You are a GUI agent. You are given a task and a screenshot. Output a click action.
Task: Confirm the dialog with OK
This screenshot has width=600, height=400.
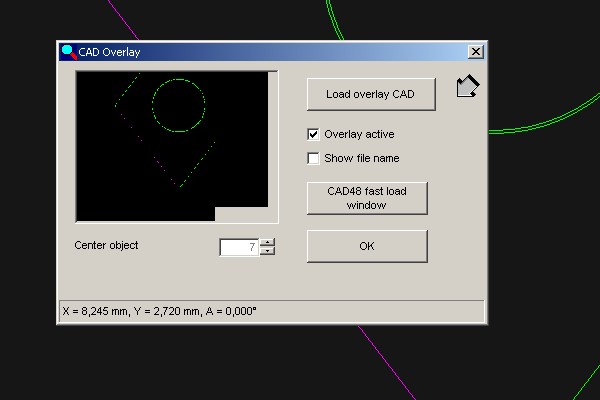pos(366,246)
